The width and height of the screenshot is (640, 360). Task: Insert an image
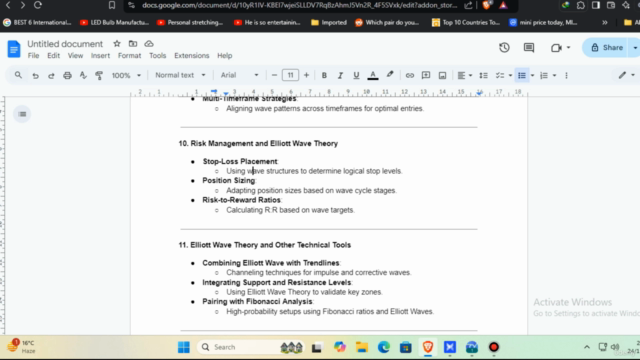[x=442, y=76]
